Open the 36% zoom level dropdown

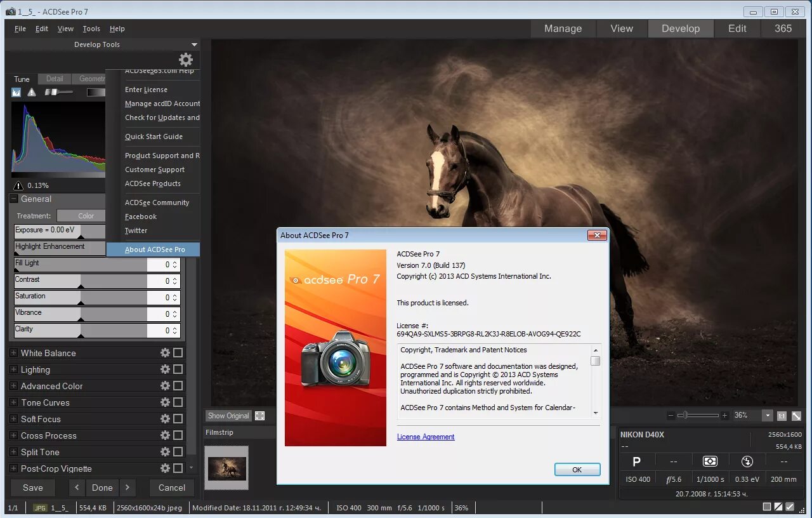[768, 416]
